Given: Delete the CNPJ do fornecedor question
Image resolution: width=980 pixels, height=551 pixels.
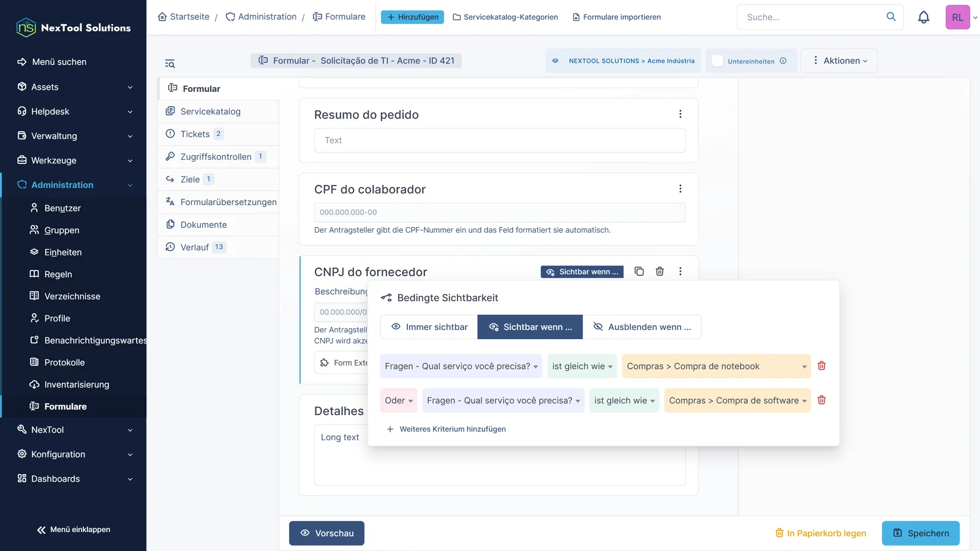Looking at the screenshot, I should pyautogui.click(x=660, y=271).
